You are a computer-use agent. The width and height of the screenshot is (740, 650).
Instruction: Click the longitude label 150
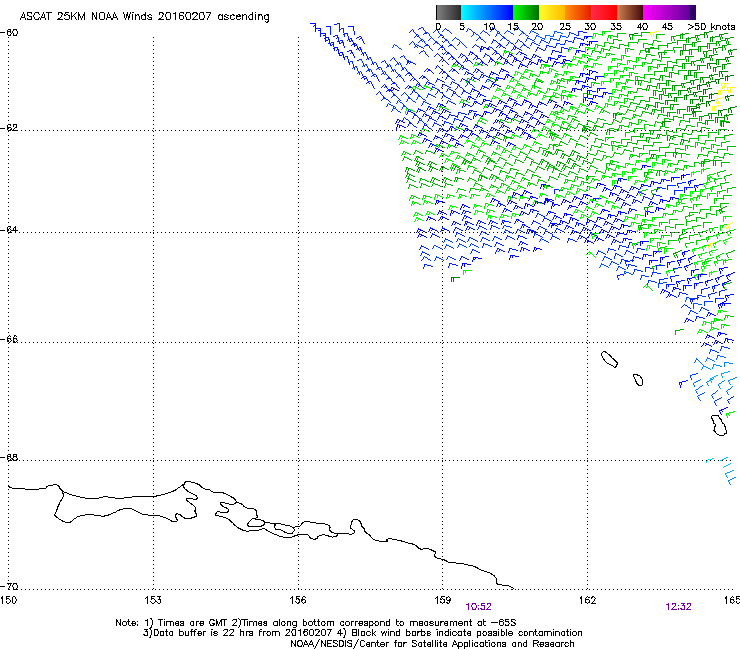8,600
